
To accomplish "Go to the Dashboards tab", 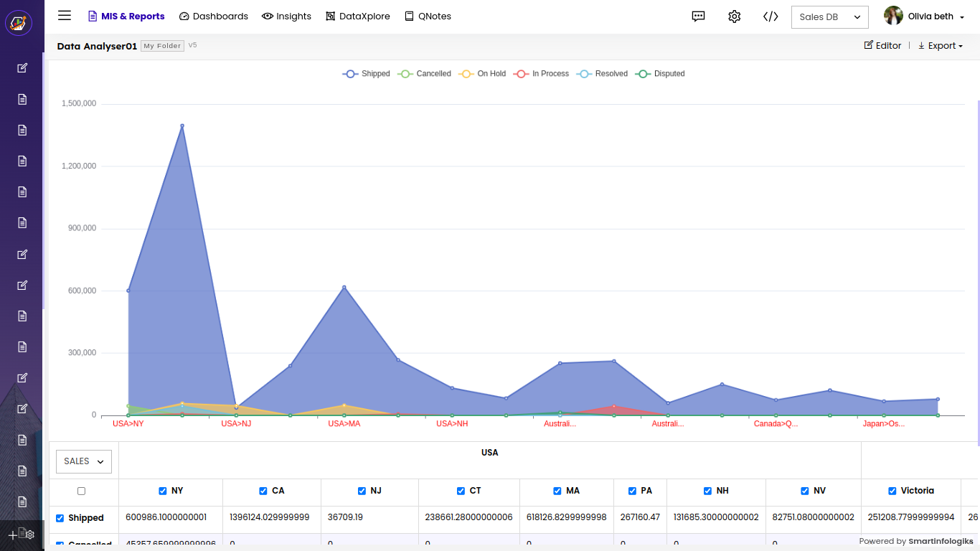I will coord(213,16).
